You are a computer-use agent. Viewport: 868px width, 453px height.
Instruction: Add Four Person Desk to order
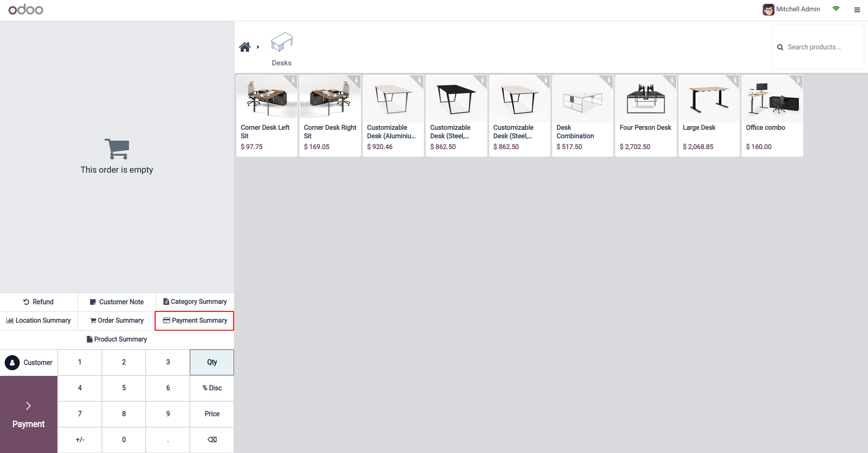pos(646,116)
